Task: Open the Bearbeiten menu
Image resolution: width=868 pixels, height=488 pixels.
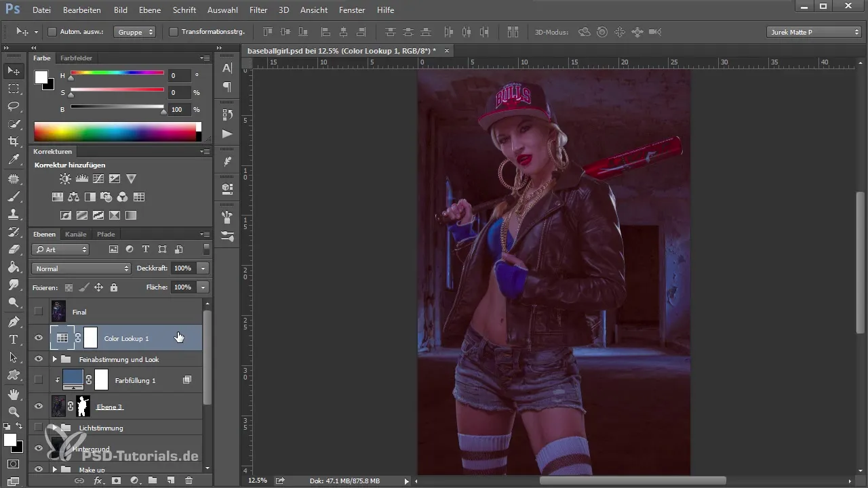Action: point(81,10)
